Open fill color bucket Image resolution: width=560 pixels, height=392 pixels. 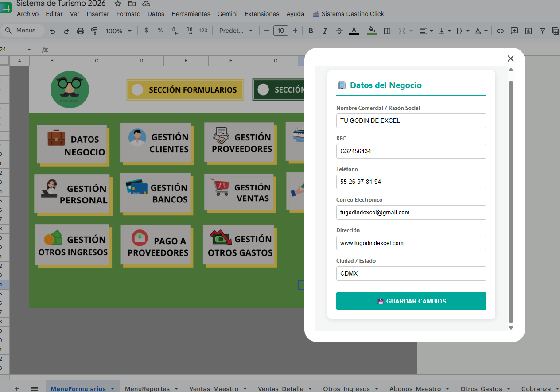coord(372,31)
